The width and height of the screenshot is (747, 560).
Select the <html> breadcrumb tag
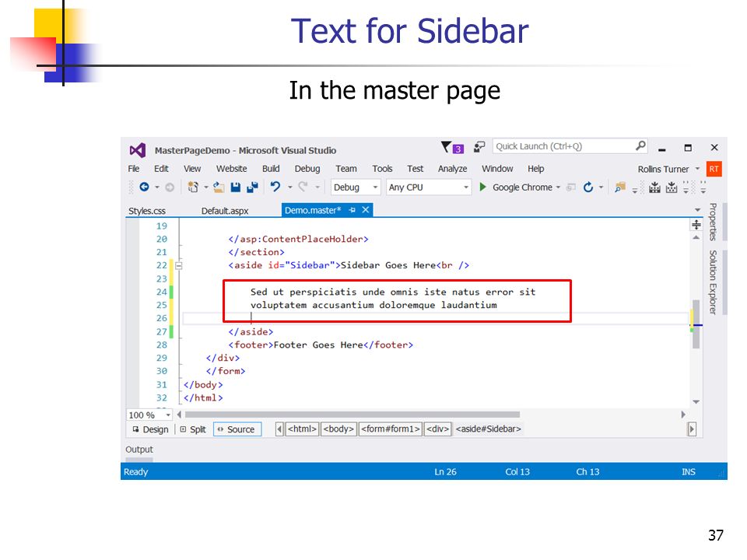(302, 429)
